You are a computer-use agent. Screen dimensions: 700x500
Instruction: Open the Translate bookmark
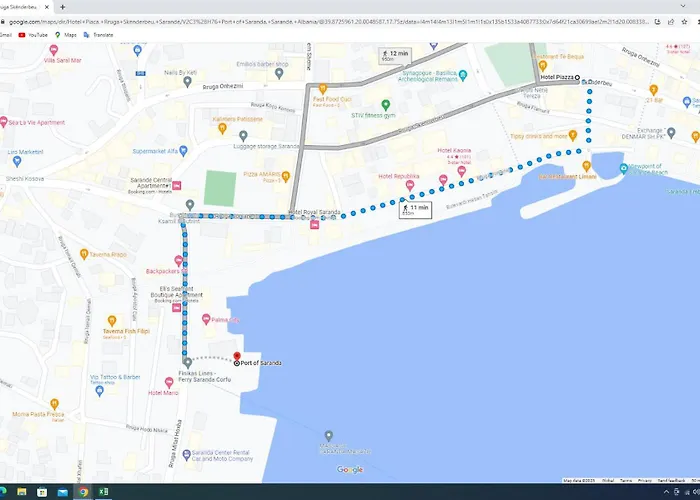pyautogui.click(x=102, y=34)
